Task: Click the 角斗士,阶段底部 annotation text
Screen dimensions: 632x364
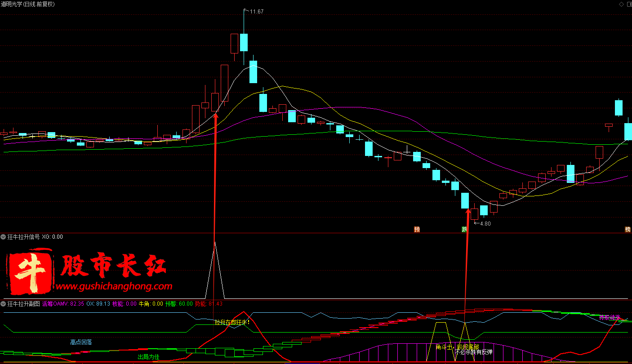Action: (x=458, y=347)
